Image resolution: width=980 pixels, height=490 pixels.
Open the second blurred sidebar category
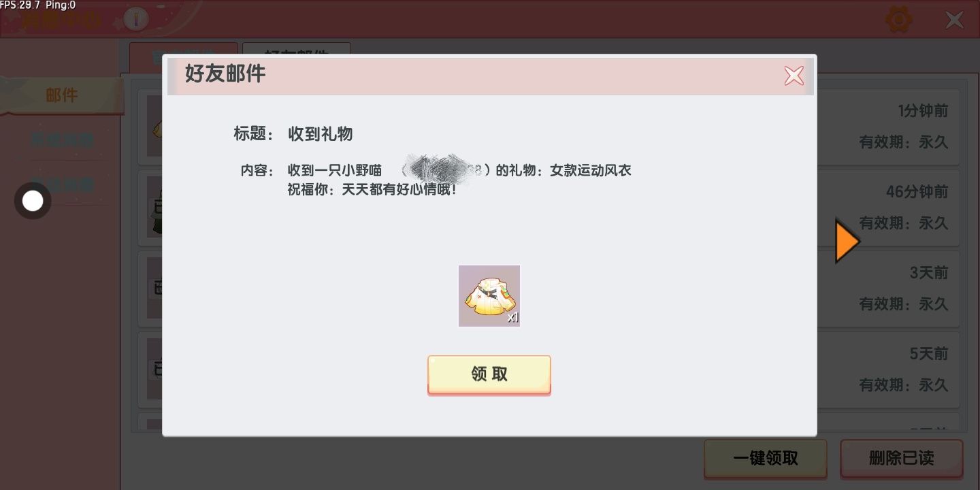62,140
